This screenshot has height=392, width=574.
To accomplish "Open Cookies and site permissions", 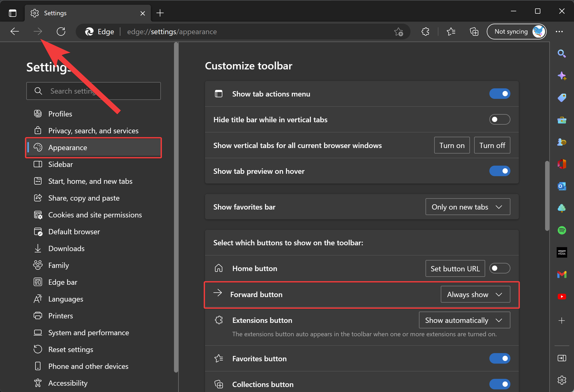I will pos(93,215).
